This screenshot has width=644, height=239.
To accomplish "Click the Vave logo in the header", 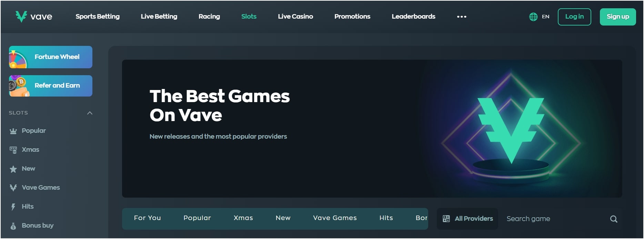I will (34, 16).
